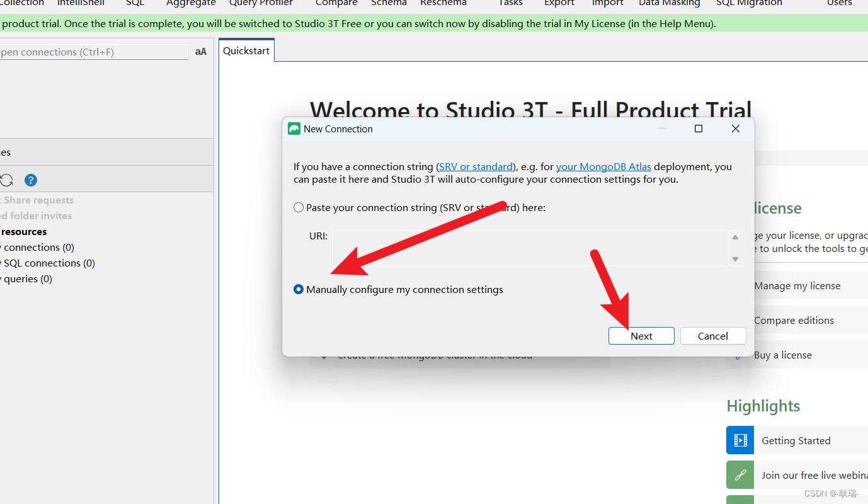The width and height of the screenshot is (868, 504).
Task: Select the bold 'resources' tree row
Action: coord(24,231)
